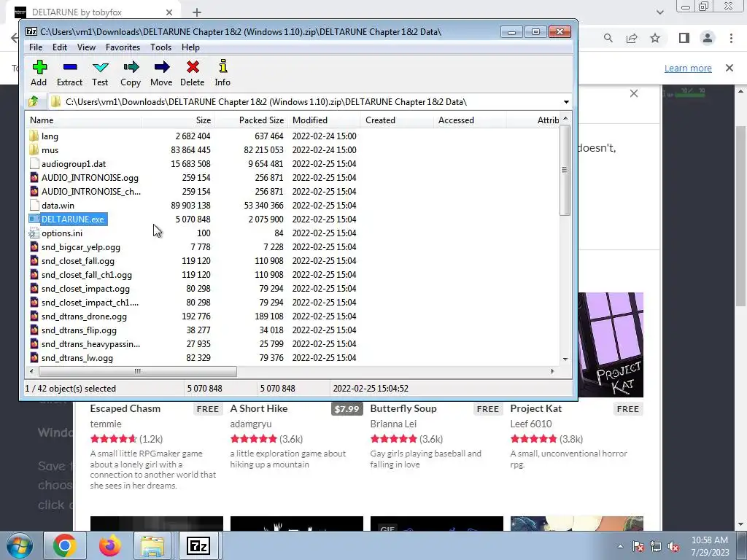Click the options.ini file icon
The height and width of the screenshot is (560, 747).
click(34, 233)
